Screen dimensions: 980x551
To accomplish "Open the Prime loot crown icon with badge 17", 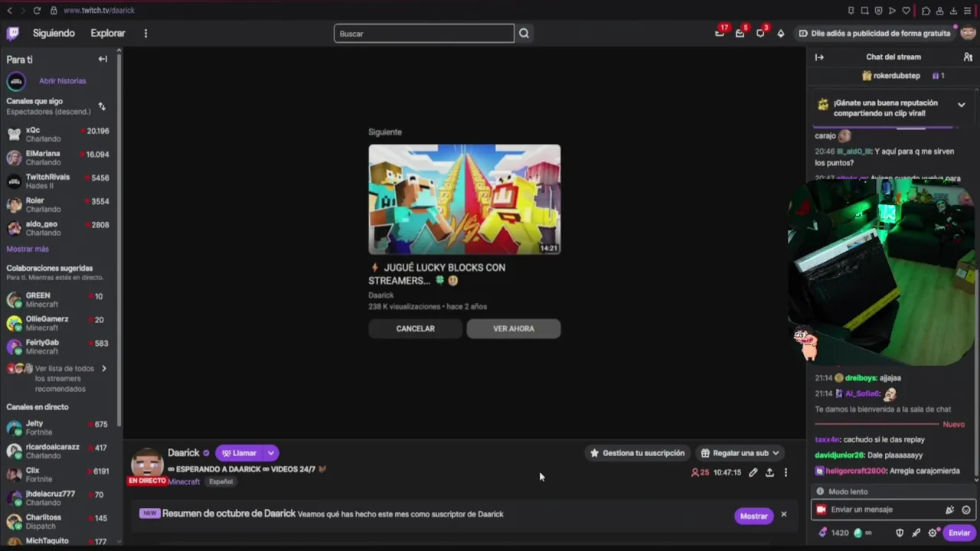I will click(x=720, y=33).
